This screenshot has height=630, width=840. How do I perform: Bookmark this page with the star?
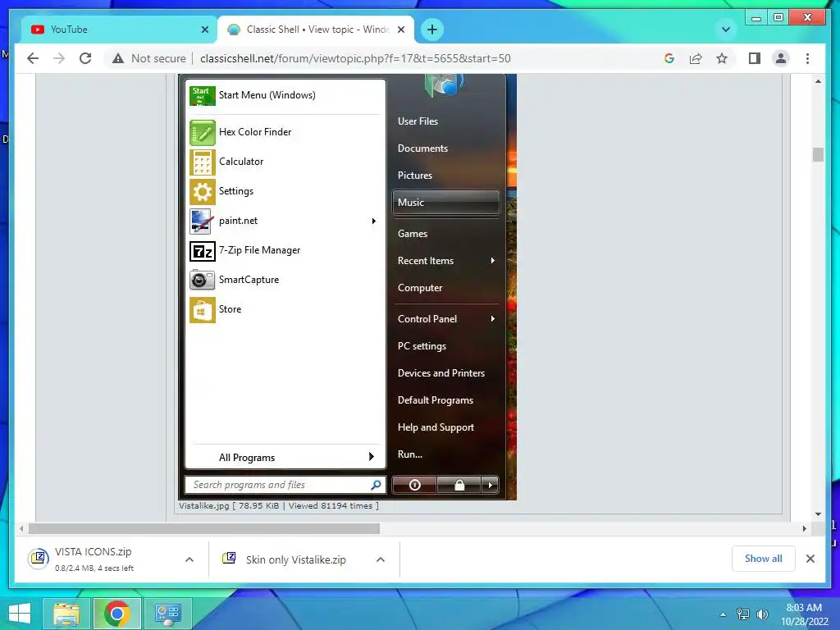(722, 58)
